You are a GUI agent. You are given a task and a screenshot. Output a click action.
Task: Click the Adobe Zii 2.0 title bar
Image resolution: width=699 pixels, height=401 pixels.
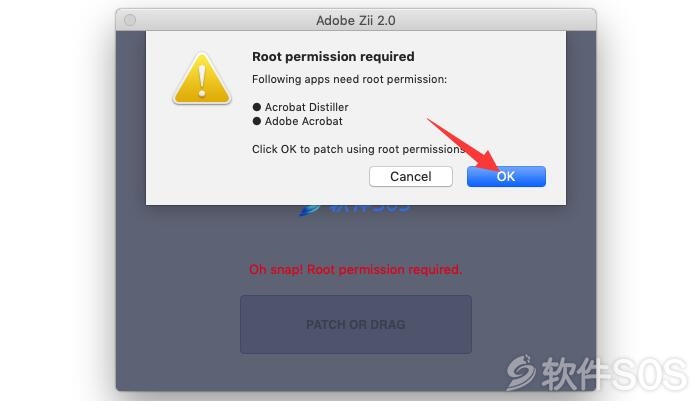[x=356, y=20]
